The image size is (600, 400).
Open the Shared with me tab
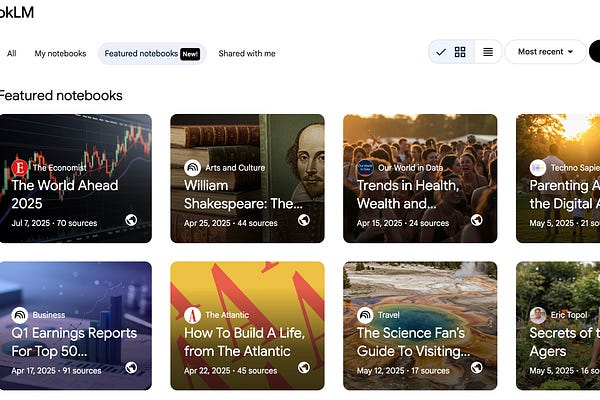click(247, 54)
